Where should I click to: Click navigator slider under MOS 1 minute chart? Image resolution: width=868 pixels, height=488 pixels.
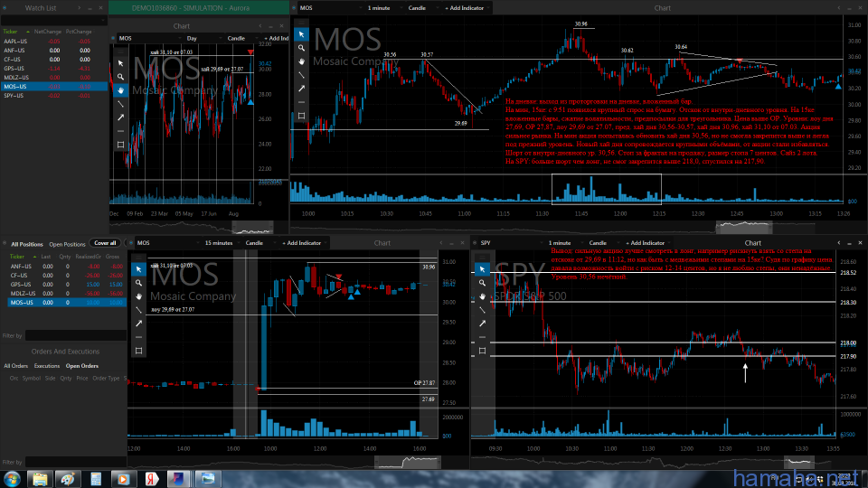744,226
